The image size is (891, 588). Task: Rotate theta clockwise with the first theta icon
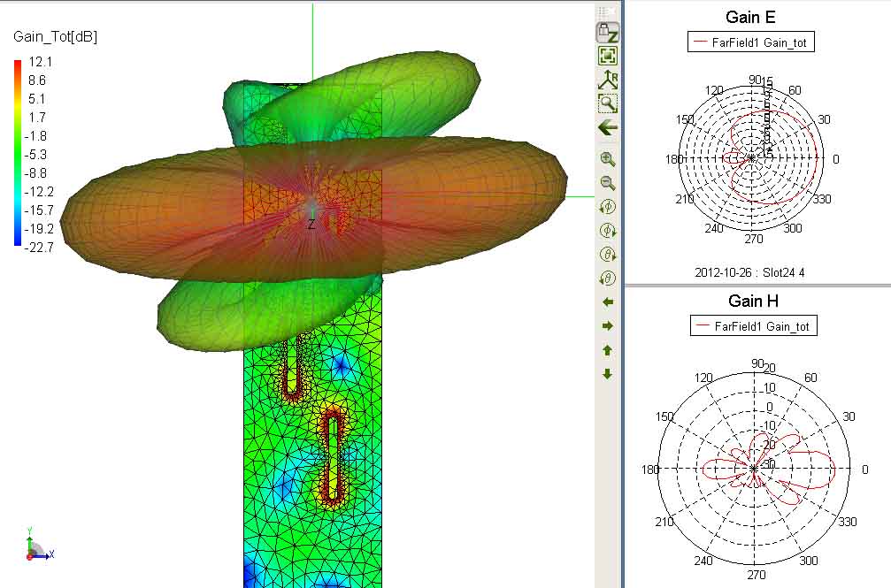[608, 255]
